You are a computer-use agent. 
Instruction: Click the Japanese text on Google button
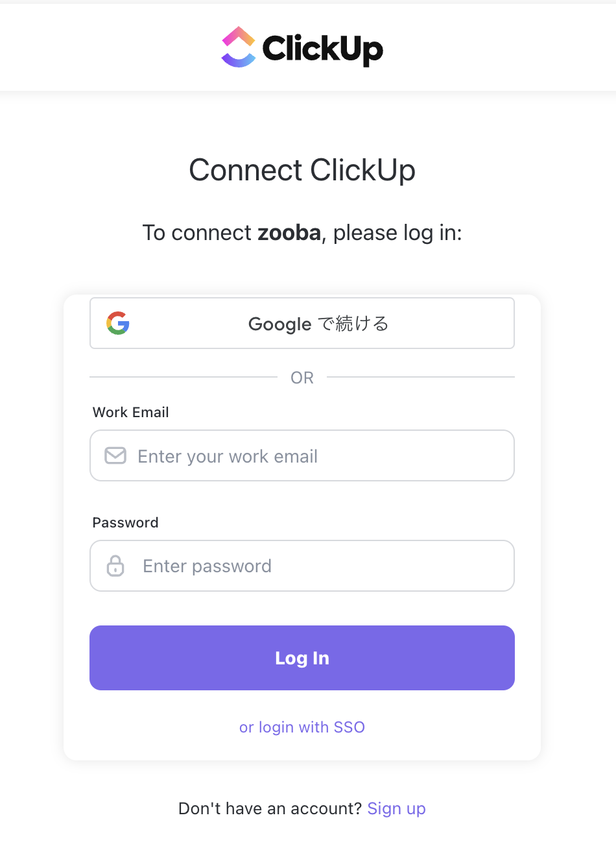[353, 323]
